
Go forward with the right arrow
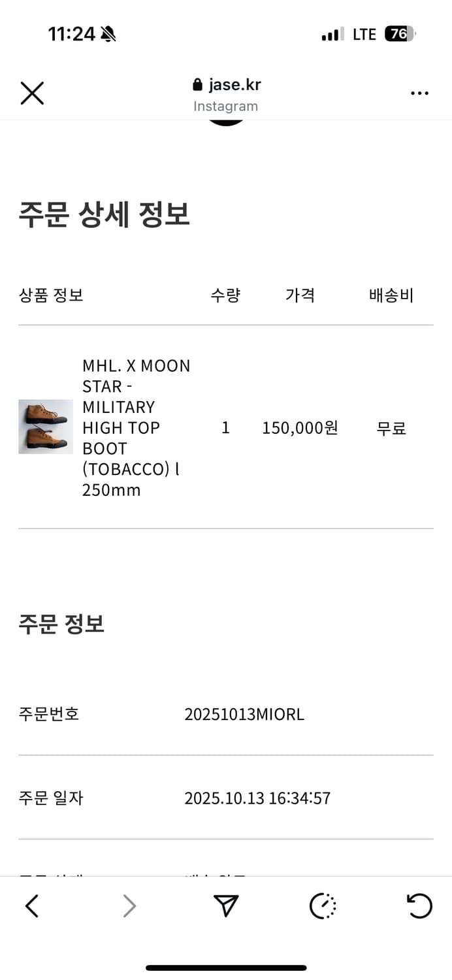(x=129, y=906)
